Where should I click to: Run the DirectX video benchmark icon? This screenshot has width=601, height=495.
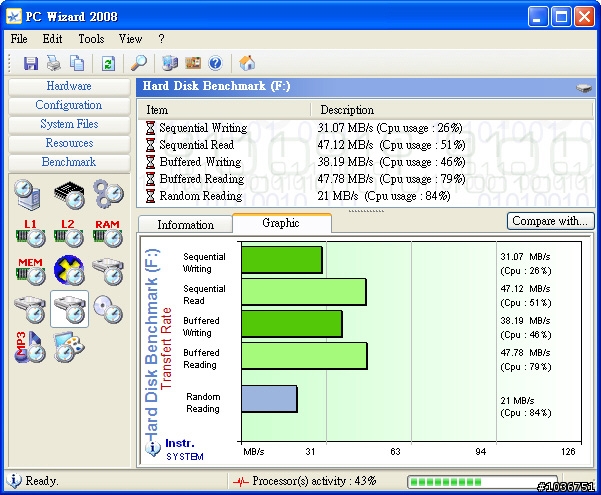click(69, 270)
